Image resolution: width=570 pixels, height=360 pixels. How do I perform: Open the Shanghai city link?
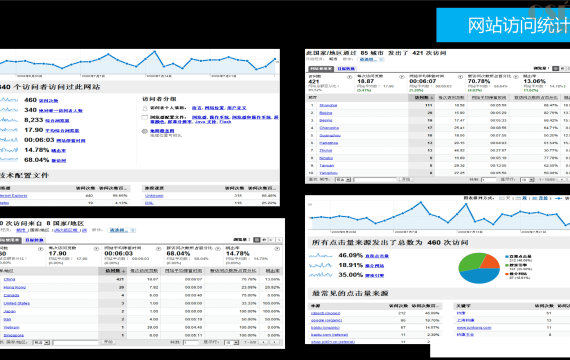(x=328, y=105)
